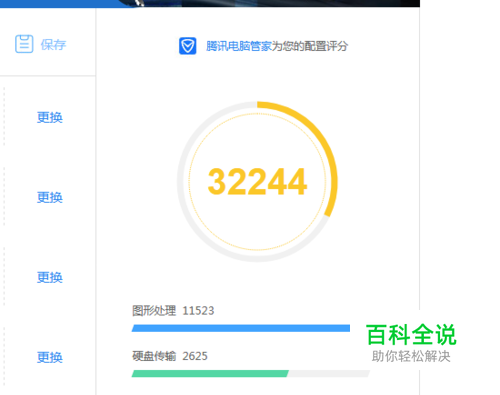Viewport: 500px width, 395px height.
Task: Click the 图形处理 label
Action: (x=154, y=310)
